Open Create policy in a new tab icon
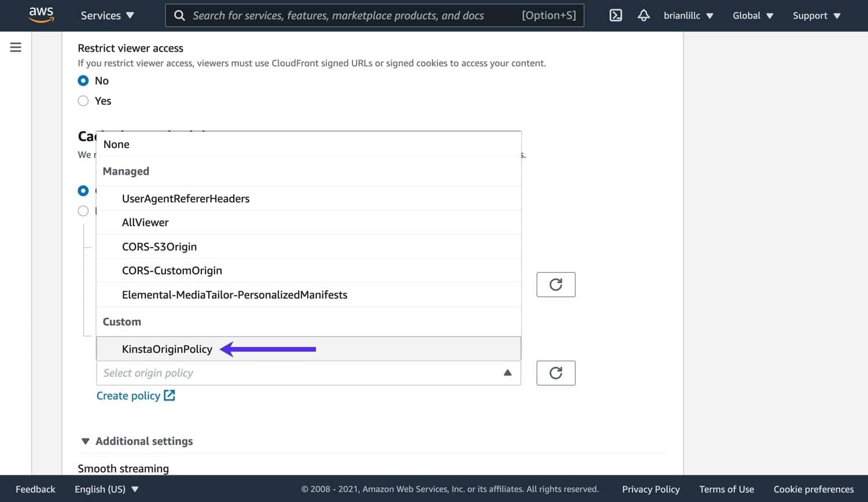The width and height of the screenshot is (868, 502). click(169, 395)
